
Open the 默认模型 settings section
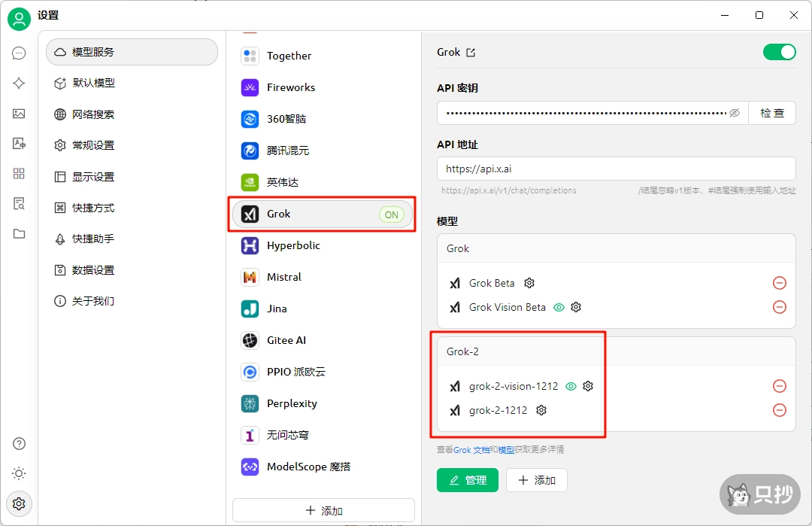tap(93, 84)
